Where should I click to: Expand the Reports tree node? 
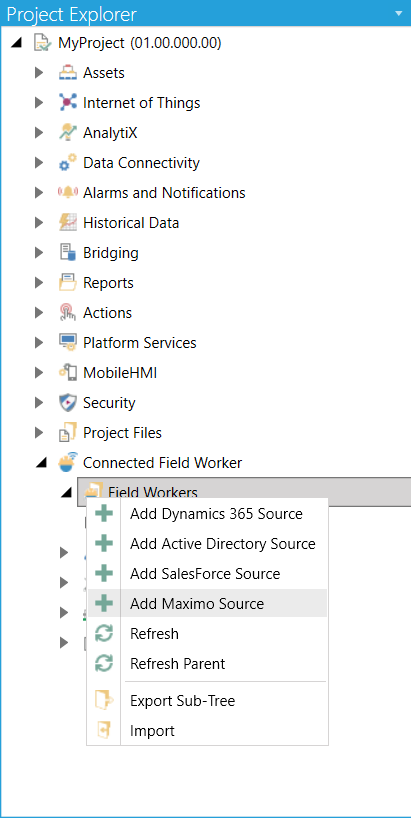39,283
